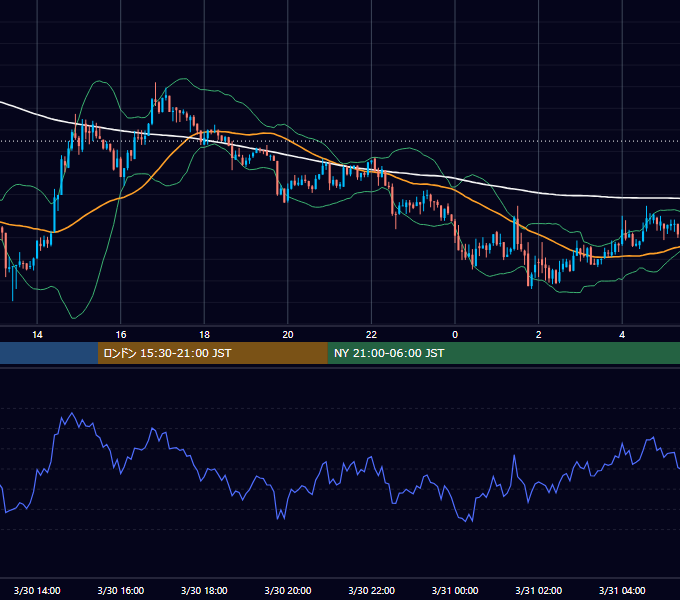Click the 3/30 18:00 label on the oscillator axis
The width and height of the screenshot is (680, 600).
pos(204,590)
